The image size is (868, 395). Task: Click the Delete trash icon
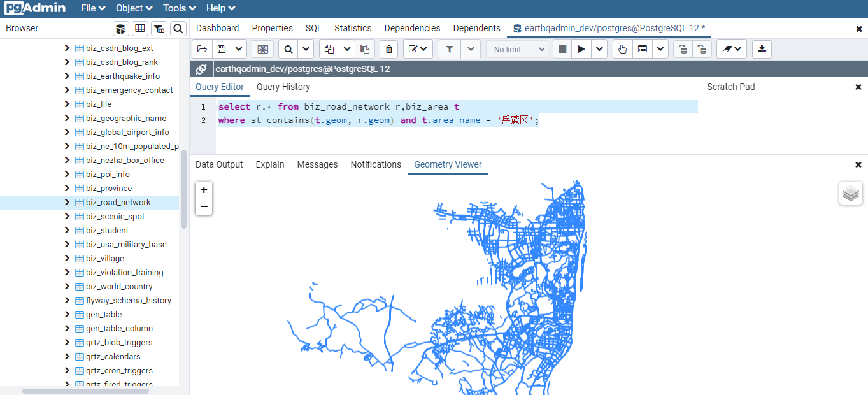[x=389, y=49]
